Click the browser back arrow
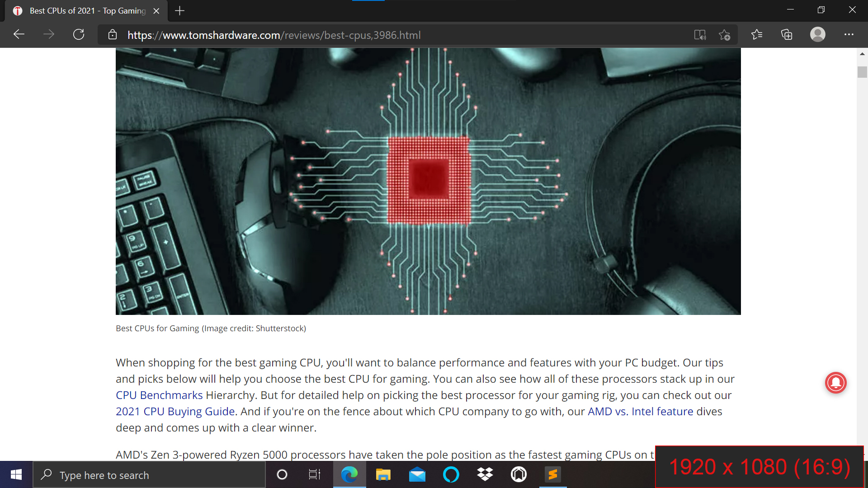Screen dimensions: 868x488 coord(19,35)
